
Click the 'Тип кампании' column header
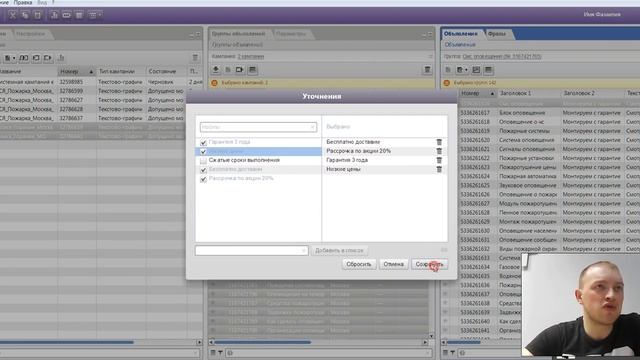pos(121,71)
